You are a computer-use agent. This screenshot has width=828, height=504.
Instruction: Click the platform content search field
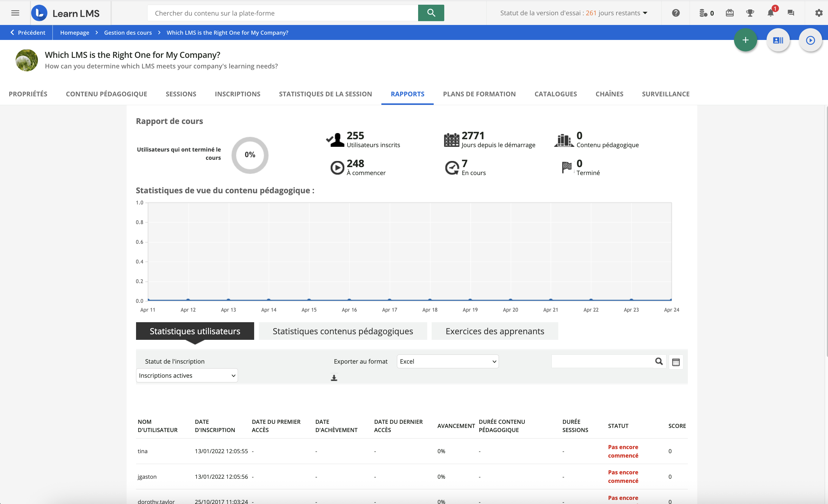click(x=283, y=13)
